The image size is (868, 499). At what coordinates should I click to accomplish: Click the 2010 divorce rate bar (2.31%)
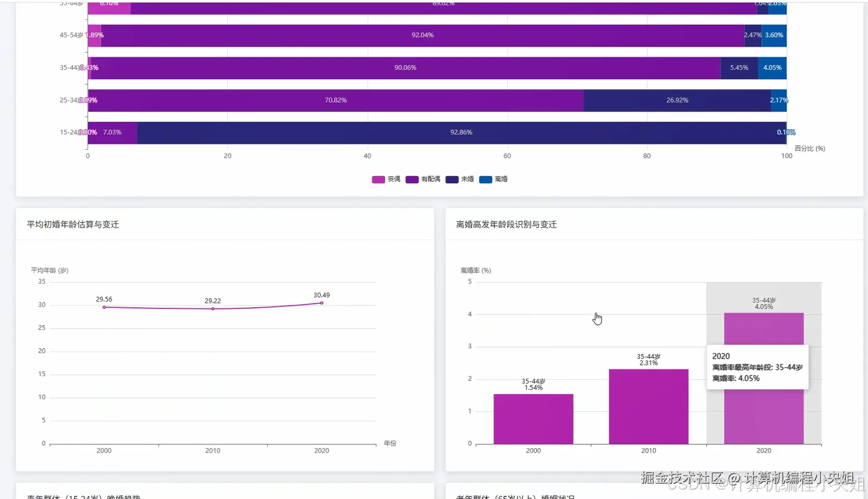tap(649, 406)
